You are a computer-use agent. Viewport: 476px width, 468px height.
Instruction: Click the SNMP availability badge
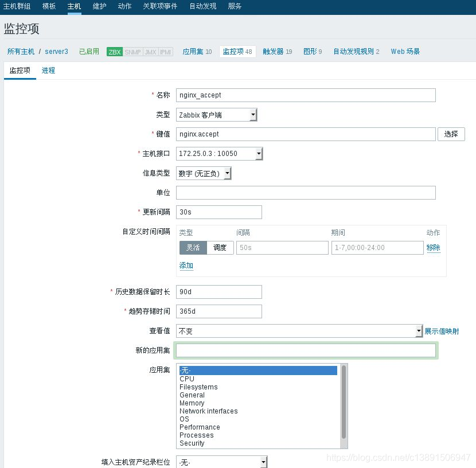pyautogui.click(x=132, y=52)
